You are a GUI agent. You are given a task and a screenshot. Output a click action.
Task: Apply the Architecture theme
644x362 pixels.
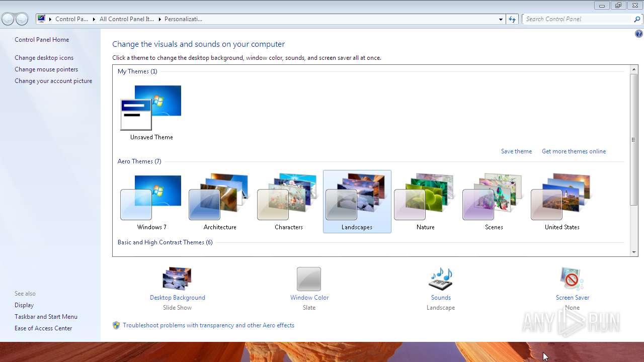click(220, 202)
